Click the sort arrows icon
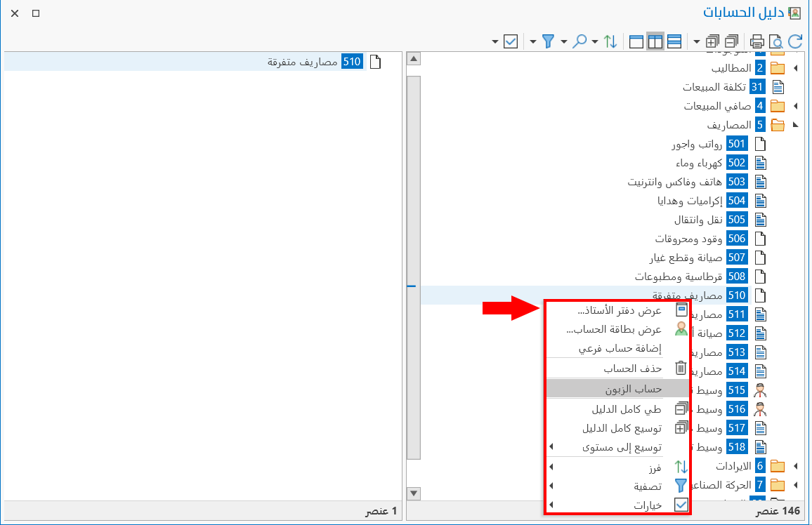 tap(610, 41)
